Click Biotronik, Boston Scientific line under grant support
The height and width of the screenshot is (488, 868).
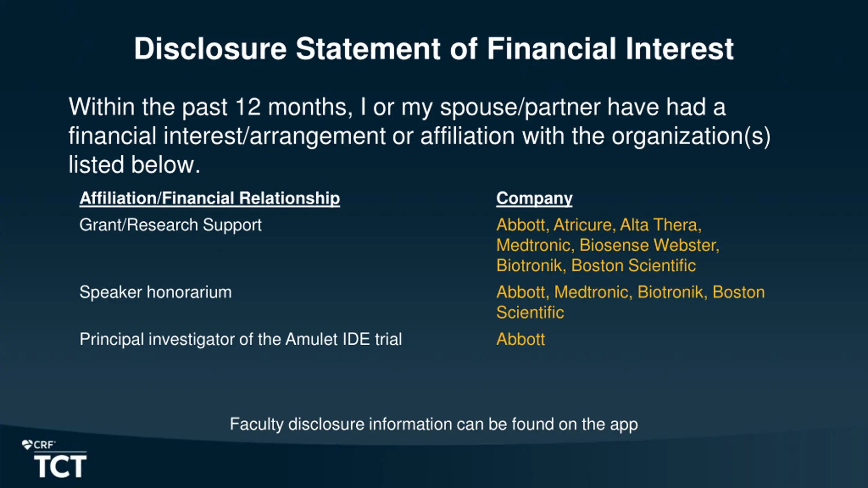click(x=596, y=265)
